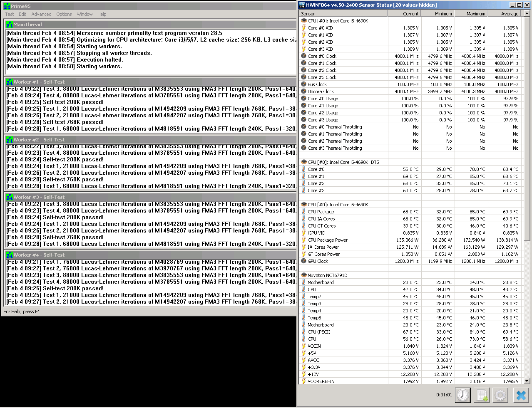Click the thermometer icon next to CPU (PECI)
Image resolution: width=532 pixels, height=408 pixels.
pyautogui.click(x=304, y=332)
